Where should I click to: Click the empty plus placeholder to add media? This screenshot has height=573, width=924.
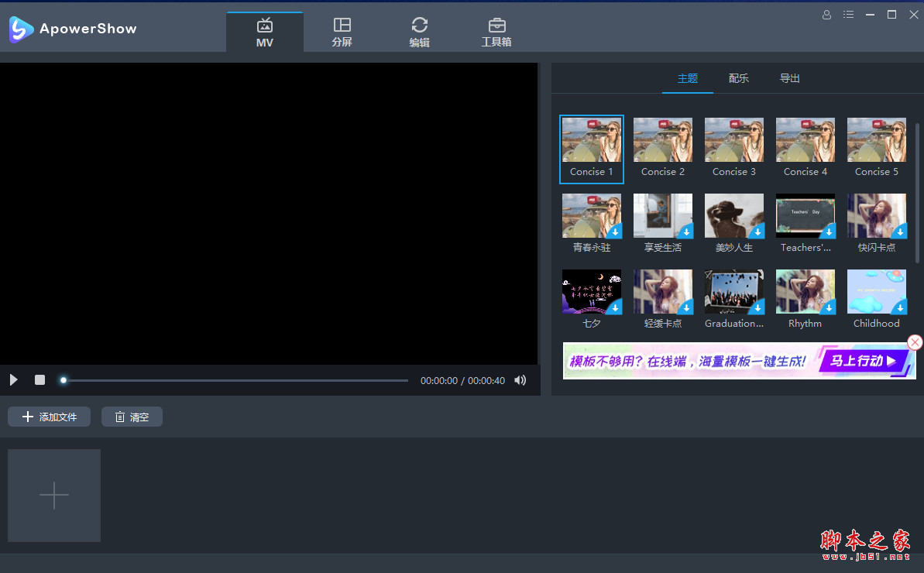[54, 496]
